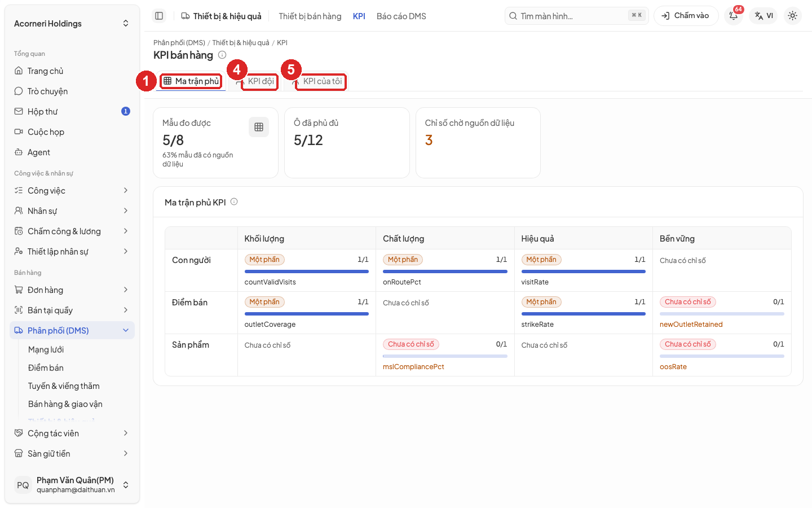Select KPI top navigation tab
Image resolution: width=812 pixels, height=508 pixels.
(x=359, y=16)
